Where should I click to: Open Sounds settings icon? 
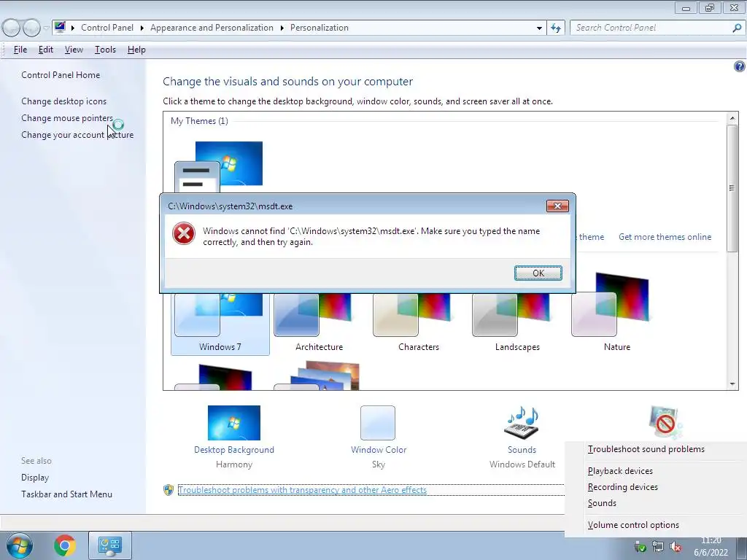click(x=522, y=423)
